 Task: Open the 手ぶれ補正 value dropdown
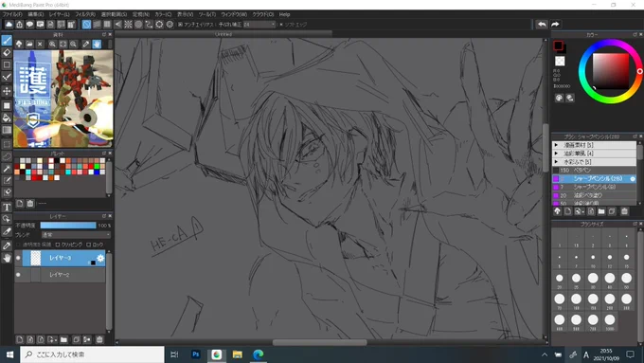tap(259, 25)
